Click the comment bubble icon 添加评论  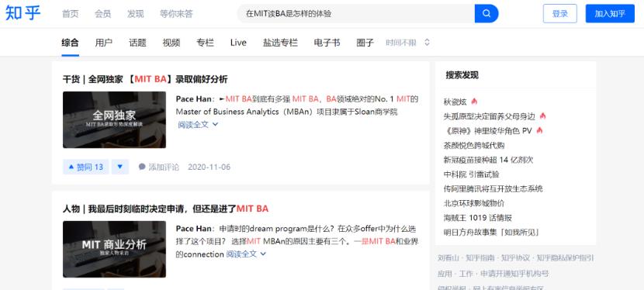[142, 167]
